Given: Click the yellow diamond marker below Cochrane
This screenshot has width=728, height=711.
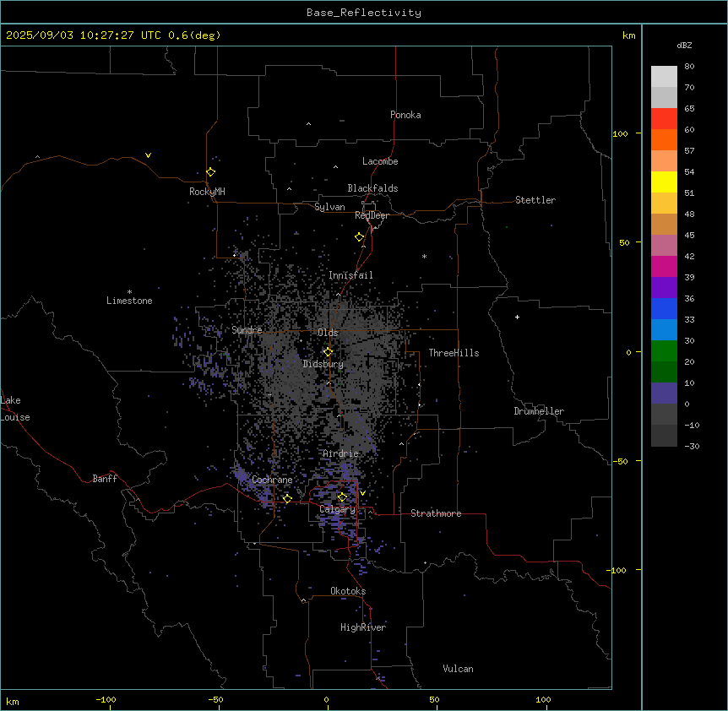Looking at the screenshot, I should point(287,499).
